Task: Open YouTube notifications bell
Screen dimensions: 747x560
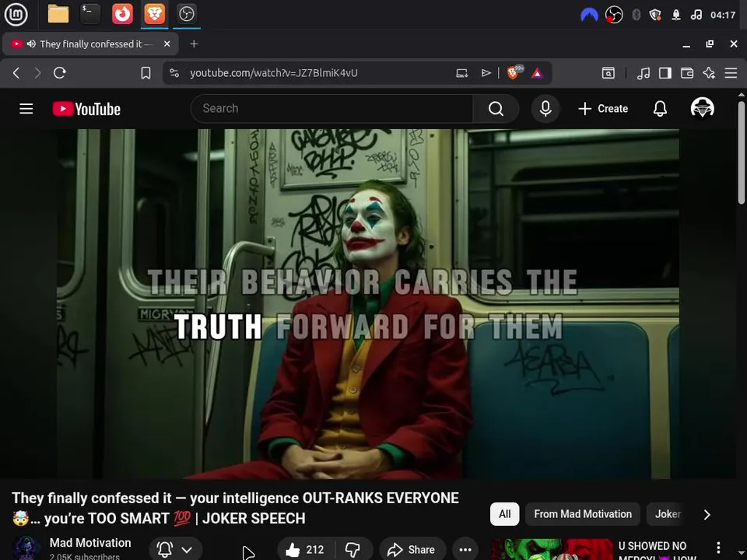Action: [660, 109]
